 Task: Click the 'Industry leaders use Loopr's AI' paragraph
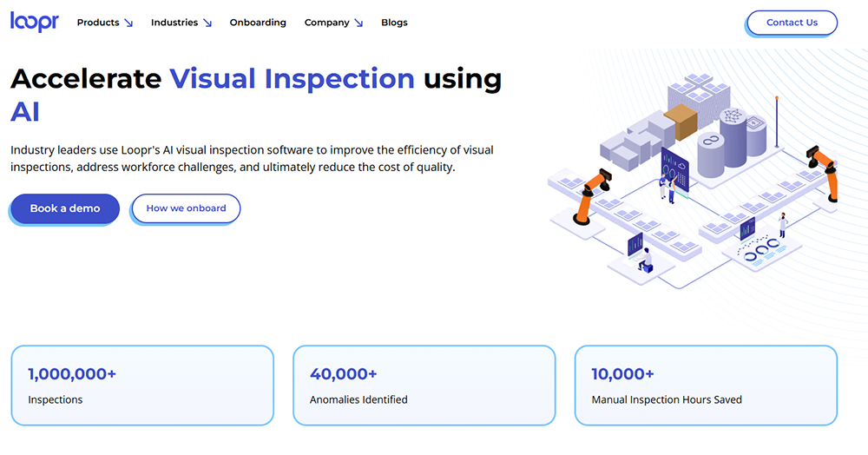point(252,158)
